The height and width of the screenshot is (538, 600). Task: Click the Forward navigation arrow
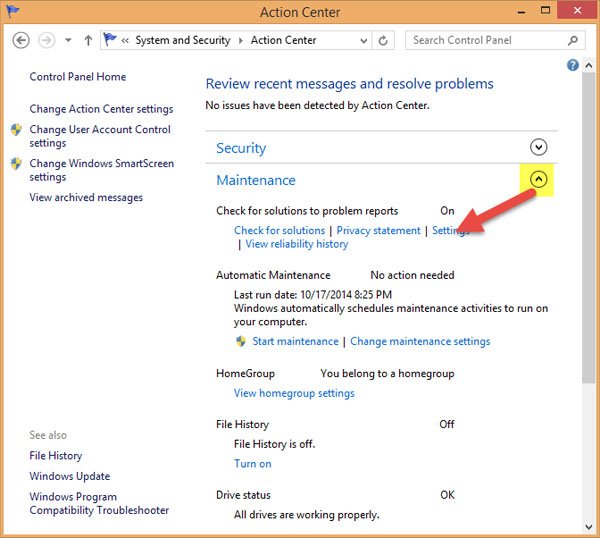pyautogui.click(x=47, y=40)
